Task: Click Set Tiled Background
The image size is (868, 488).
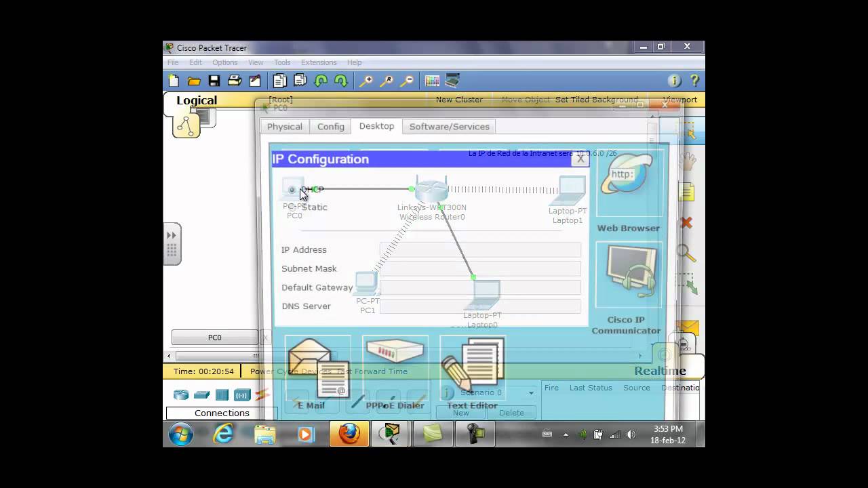Action: click(x=597, y=100)
